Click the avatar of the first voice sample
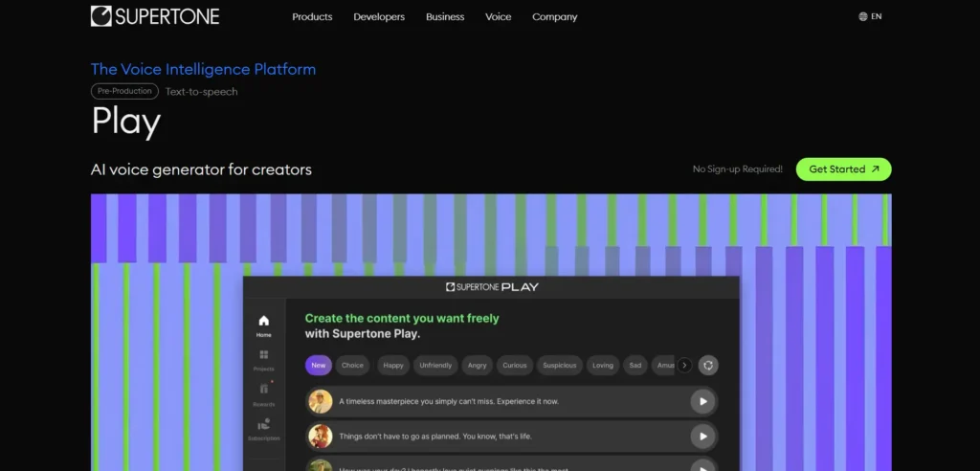 click(321, 402)
